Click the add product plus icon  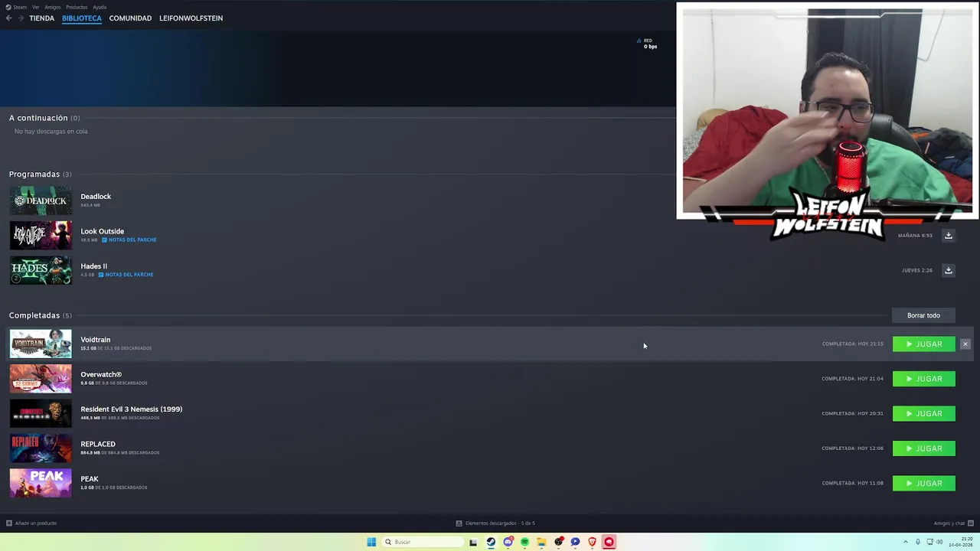coord(9,523)
